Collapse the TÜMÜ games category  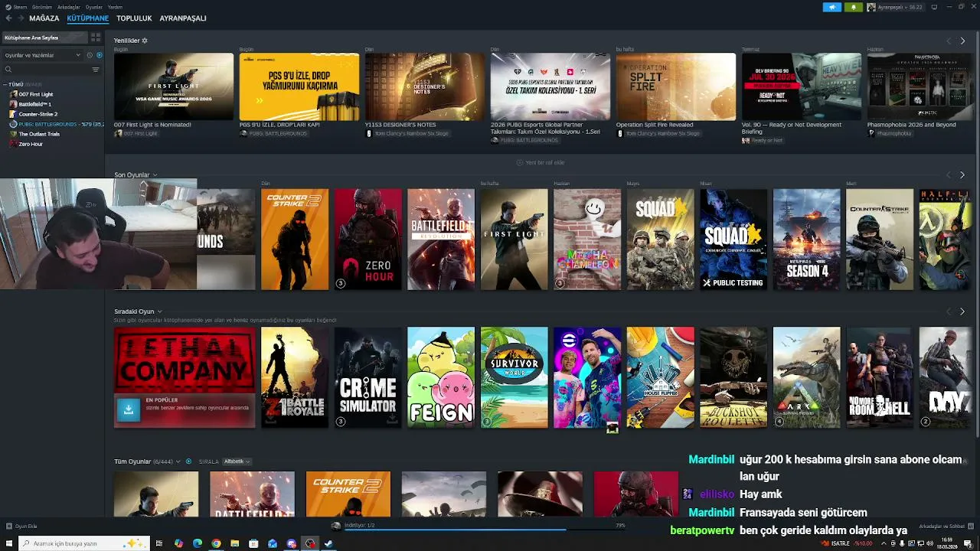5,84
